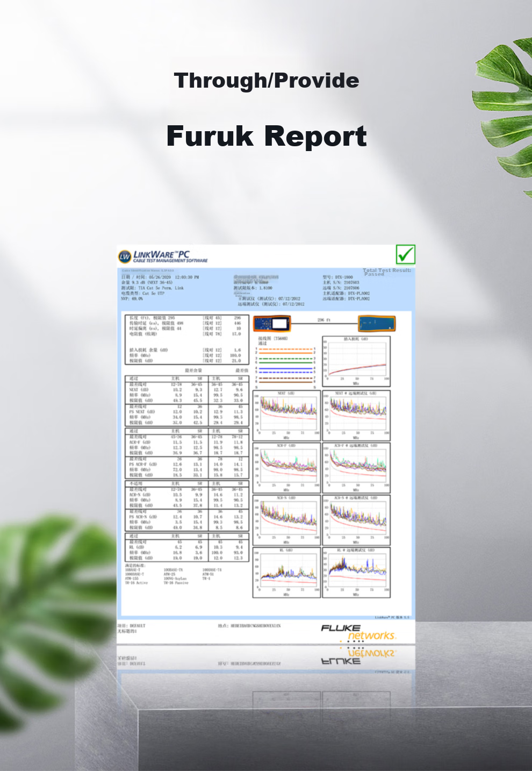This screenshot has height=771, width=532.
Task: Open the ACR-N remote-end graph
Action: [x=356, y=519]
